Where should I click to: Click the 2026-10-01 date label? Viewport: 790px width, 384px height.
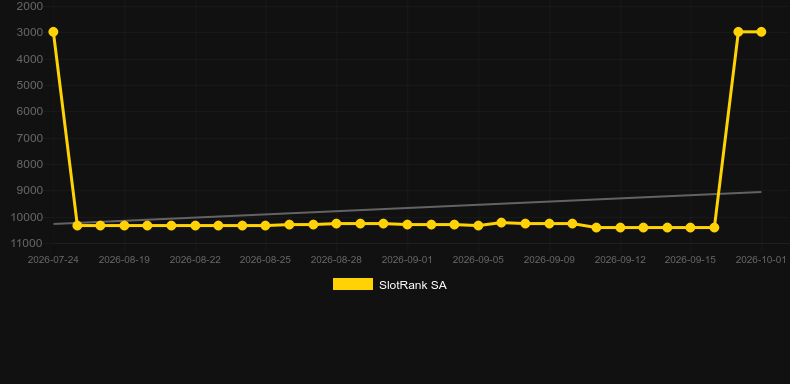[761, 260]
